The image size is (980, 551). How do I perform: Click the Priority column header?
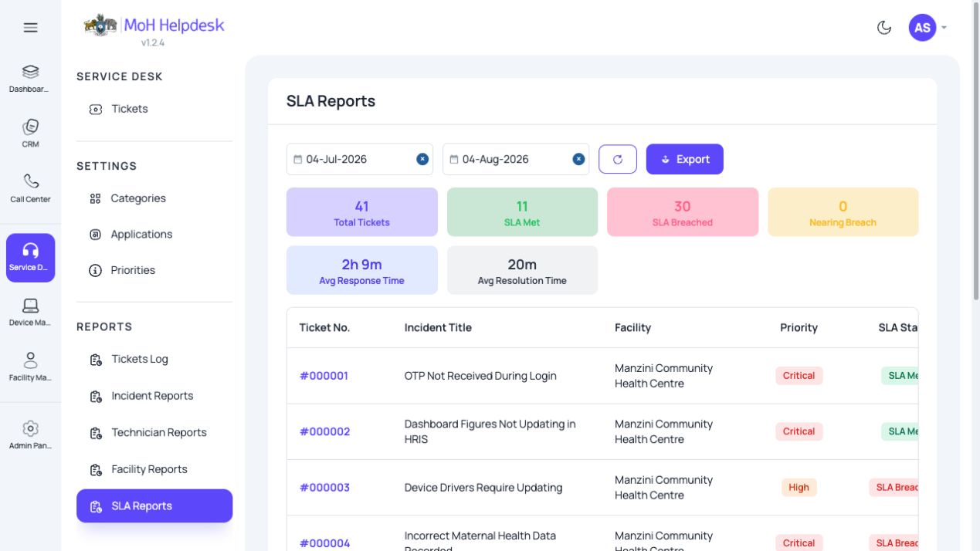799,327
